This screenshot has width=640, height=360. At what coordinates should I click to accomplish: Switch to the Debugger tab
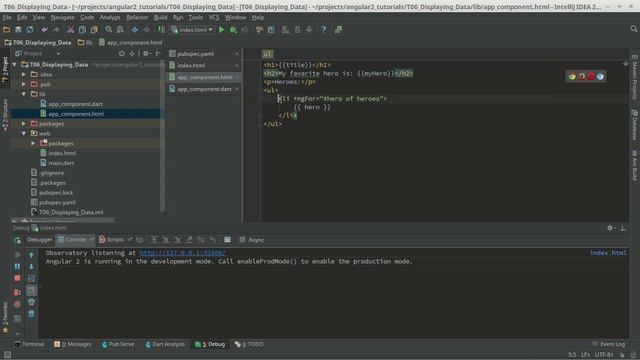(x=40, y=240)
